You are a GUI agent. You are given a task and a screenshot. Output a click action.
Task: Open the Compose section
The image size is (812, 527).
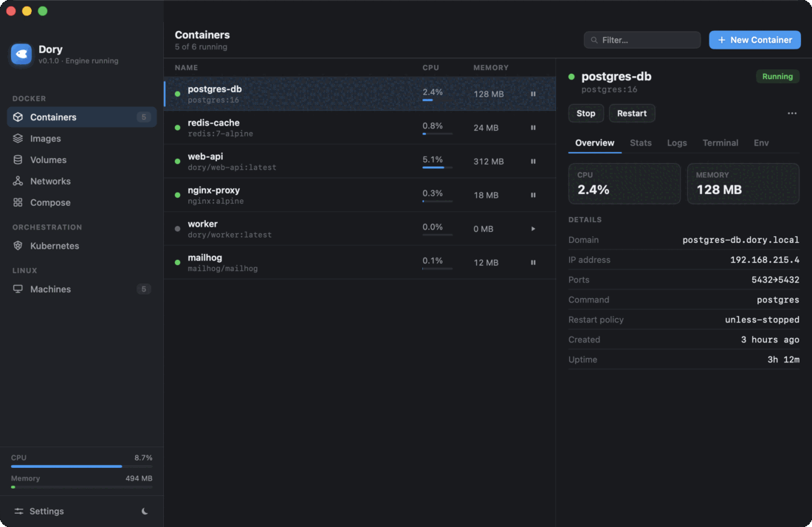click(82, 202)
